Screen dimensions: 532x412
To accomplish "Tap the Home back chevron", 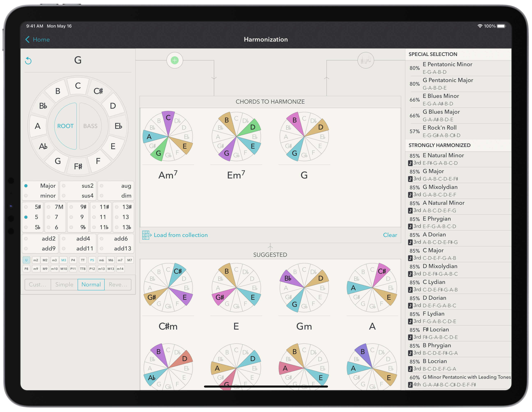I will [28, 40].
